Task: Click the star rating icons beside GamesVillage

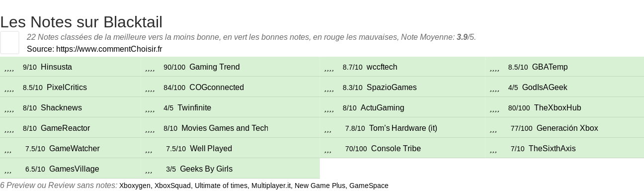Action: pyautogui.click(x=8, y=170)
